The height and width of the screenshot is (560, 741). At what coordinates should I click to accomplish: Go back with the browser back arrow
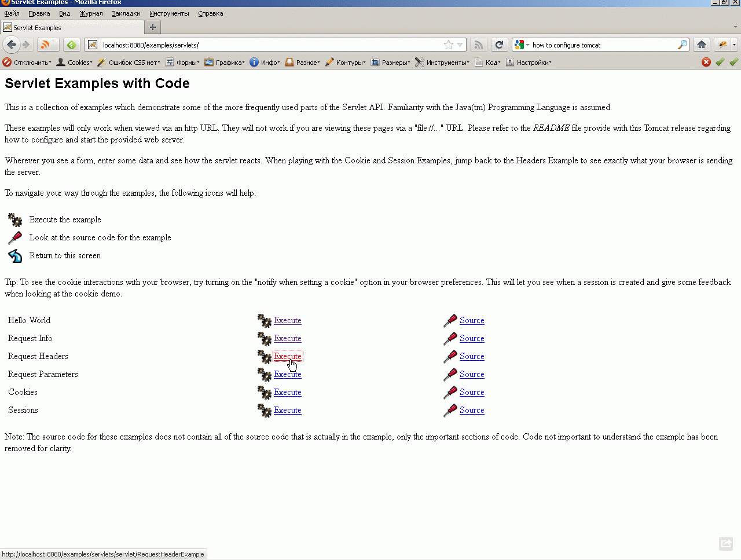(11, 45)
